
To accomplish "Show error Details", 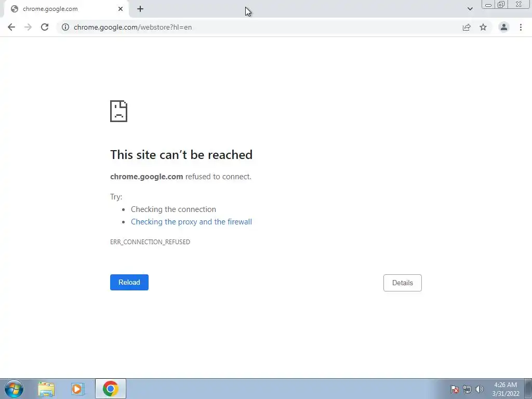I will [x=403, y=283].
